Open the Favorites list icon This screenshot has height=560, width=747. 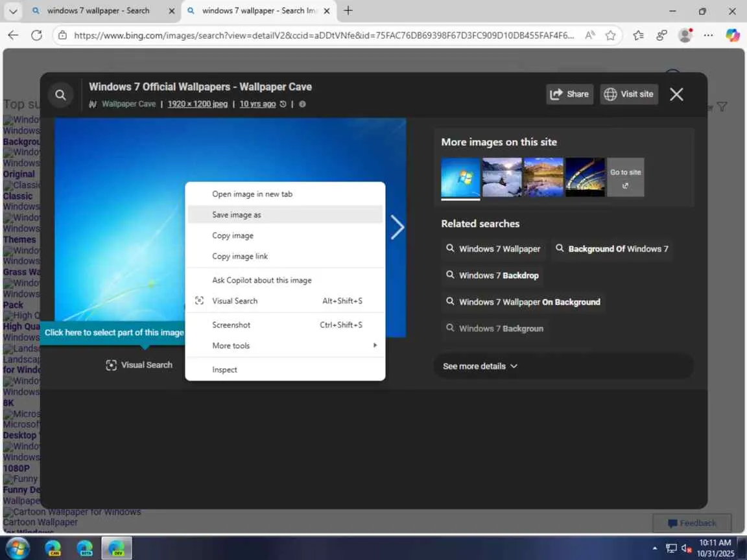638,35
